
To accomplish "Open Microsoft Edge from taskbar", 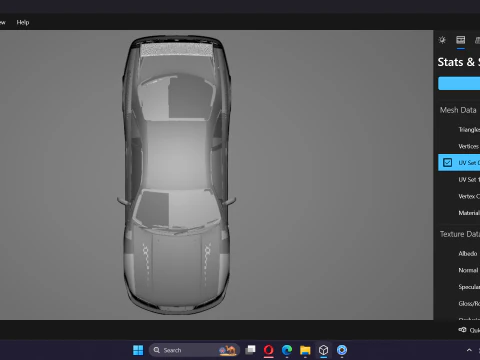I will [x=287, y=350].
